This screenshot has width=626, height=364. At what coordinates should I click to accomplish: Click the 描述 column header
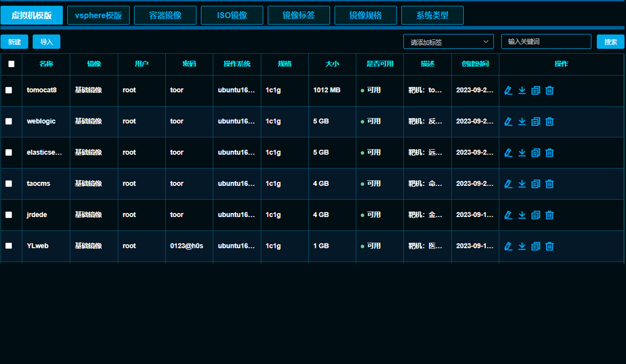coord(428,64)
